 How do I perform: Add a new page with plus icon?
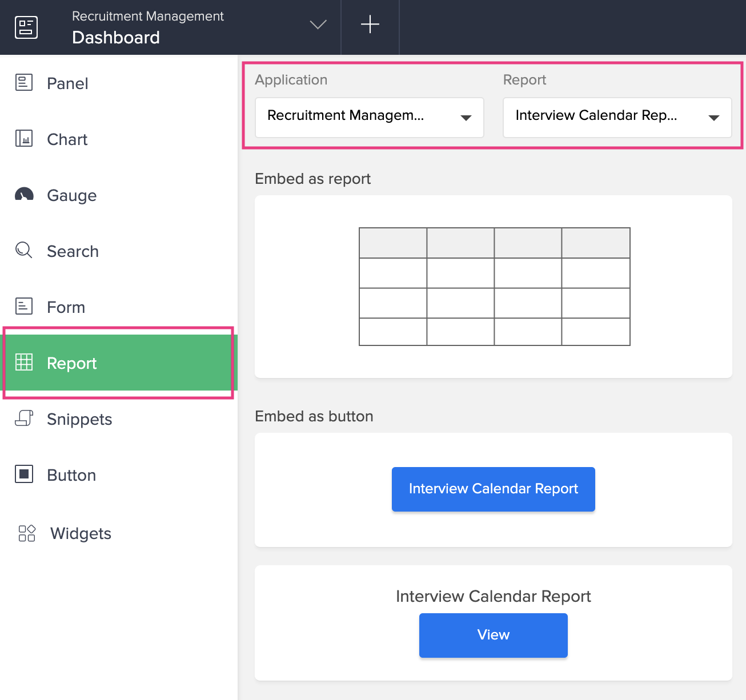[x=370, y=25]
